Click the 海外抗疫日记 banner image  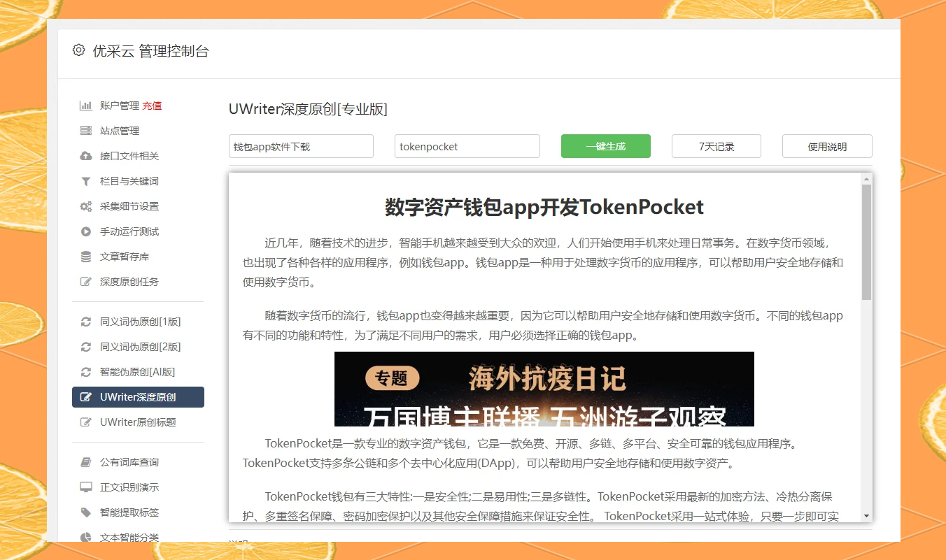pyautogui.click(x=544, y=389)
